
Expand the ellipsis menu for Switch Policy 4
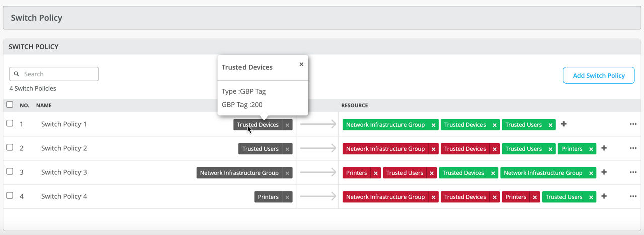pyautogui.click(x=633, y=196)
